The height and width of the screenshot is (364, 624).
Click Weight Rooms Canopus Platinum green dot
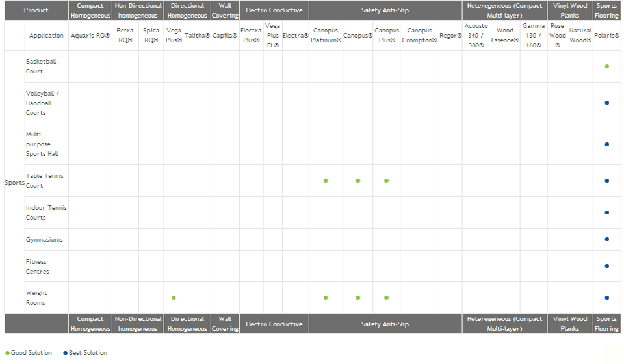[x=326, y=298]
